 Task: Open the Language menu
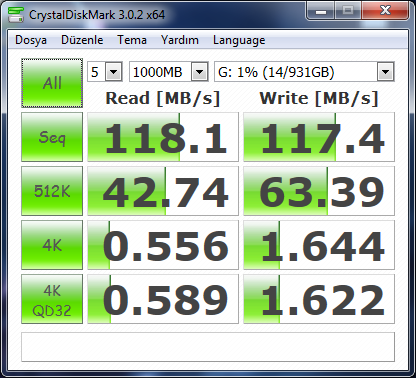(239, 40)
